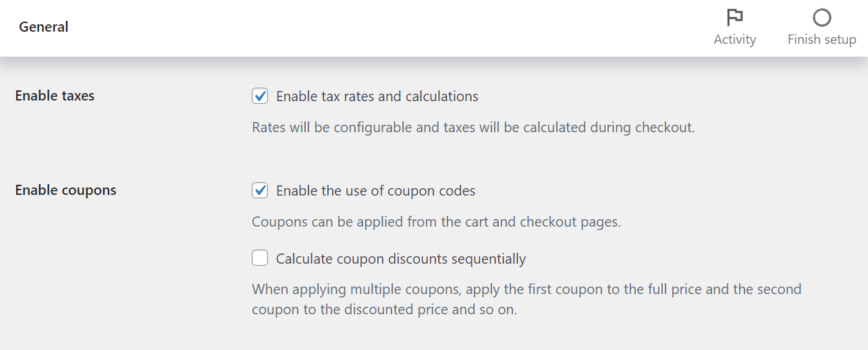Tick Calculate coupon discounts sequentially checkbox
Image resolution: width=868 pixels, height=350 pixels.
pos(260,258)
